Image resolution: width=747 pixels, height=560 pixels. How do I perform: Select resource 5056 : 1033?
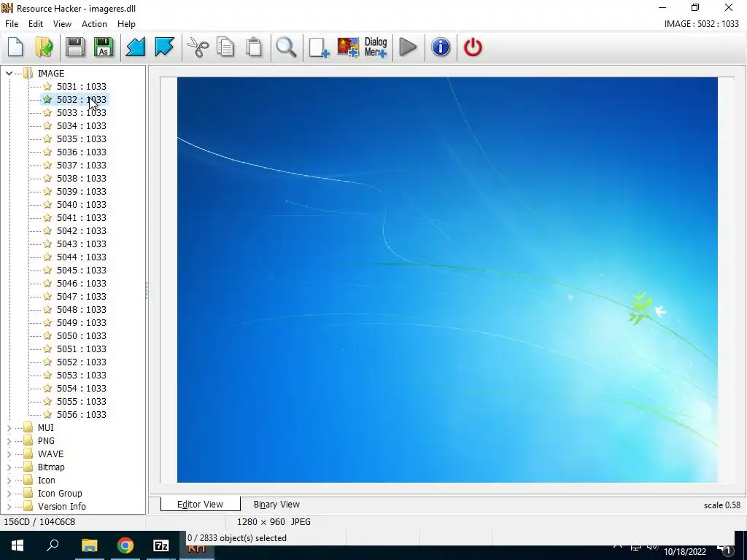tap(82, 414)
